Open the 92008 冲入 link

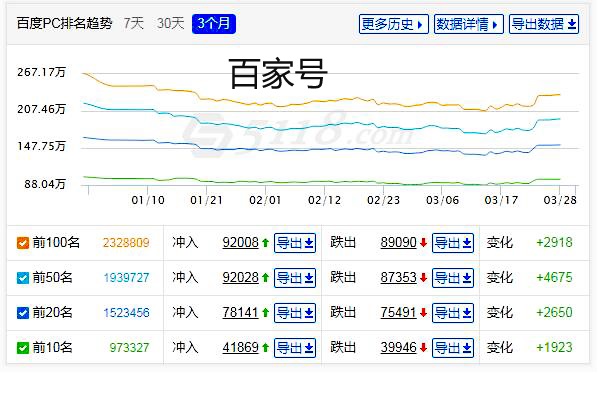(x=240, y=242)
